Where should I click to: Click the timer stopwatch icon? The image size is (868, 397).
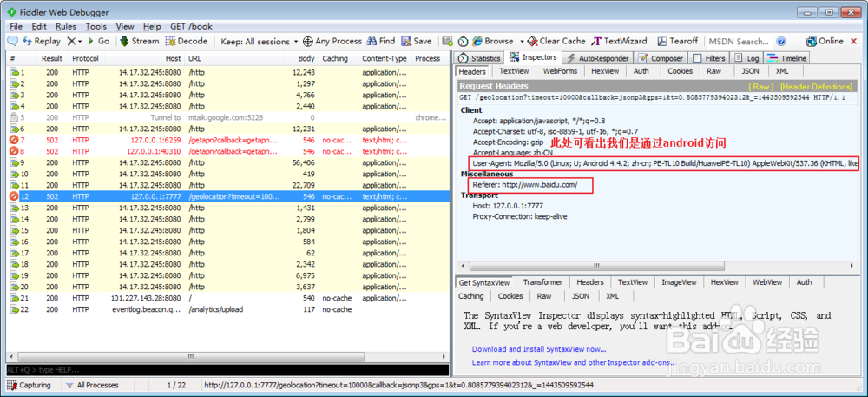pyautogui.click(x=463, y=41)
